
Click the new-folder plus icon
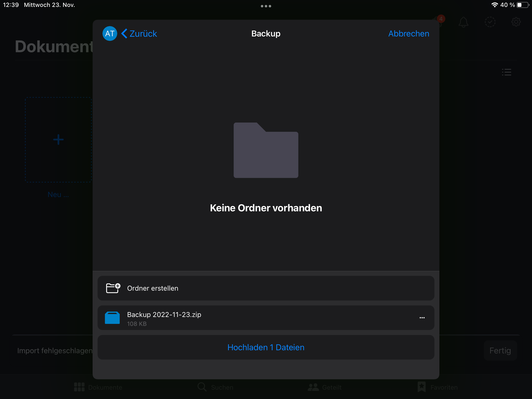(113, 288)
